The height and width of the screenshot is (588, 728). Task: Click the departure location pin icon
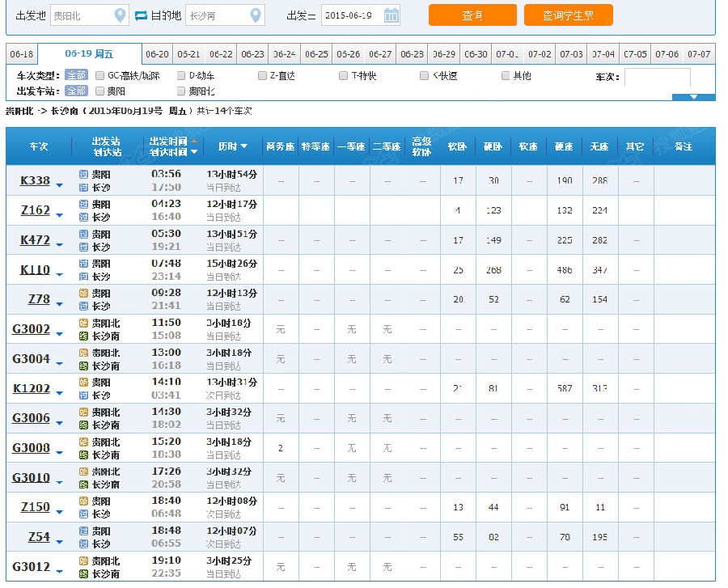(120, 15)
